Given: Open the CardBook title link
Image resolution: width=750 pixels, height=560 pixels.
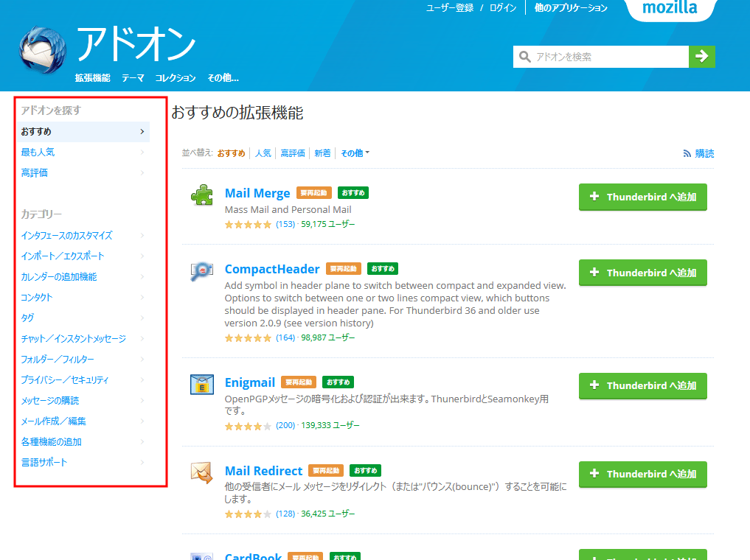Looking at the screenshot, I should (253, 556).
